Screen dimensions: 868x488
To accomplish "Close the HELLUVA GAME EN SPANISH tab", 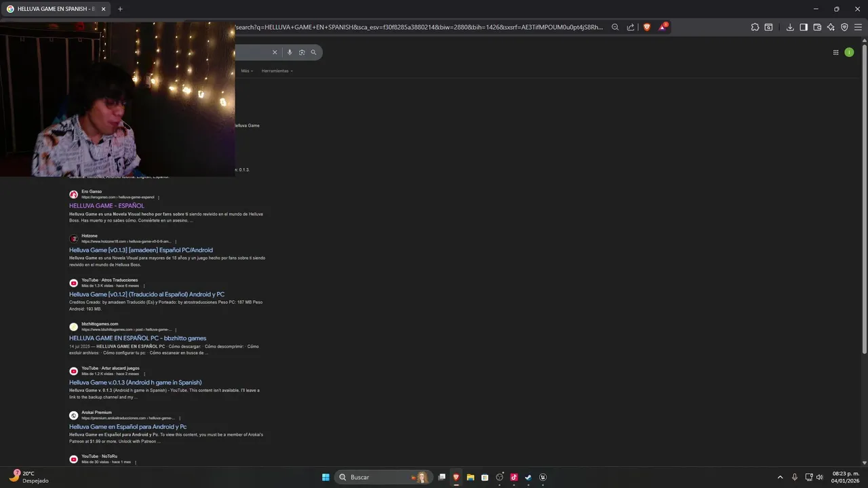I will (x=103, y=9).
